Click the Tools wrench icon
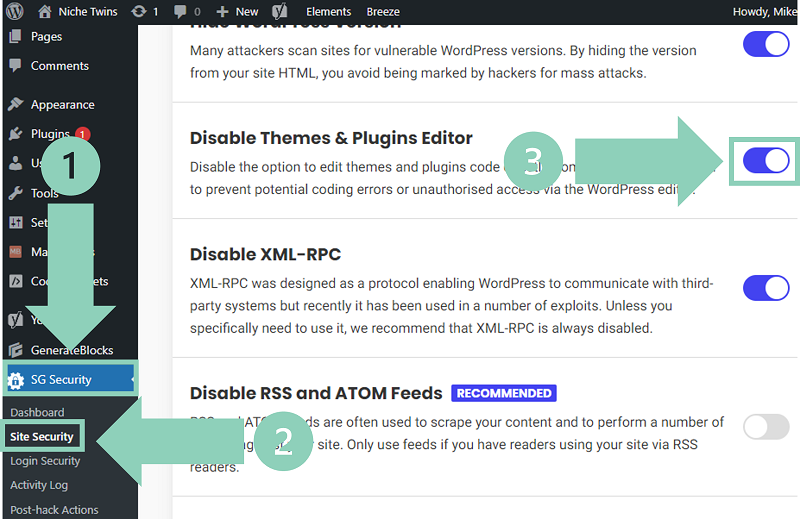Screen dimensions: 800x519 point(15,193)
